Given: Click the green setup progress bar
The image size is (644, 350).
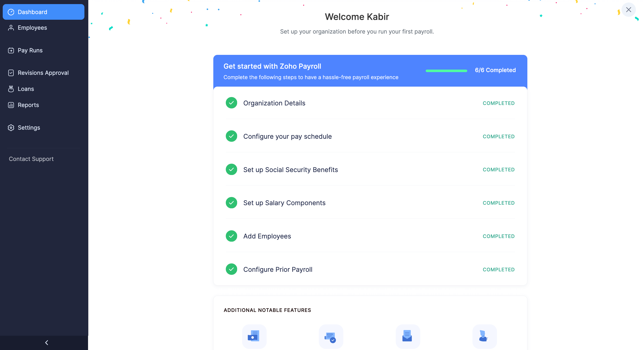Looking at the screenshot, I should pyautogui.click(x=446, y=71).
